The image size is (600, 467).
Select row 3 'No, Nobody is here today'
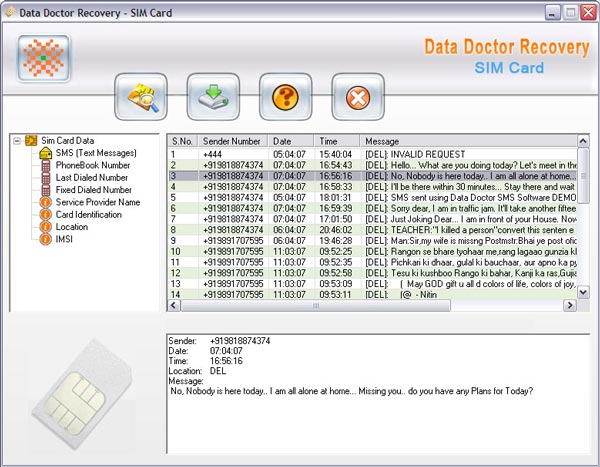[x=372, y=176]
